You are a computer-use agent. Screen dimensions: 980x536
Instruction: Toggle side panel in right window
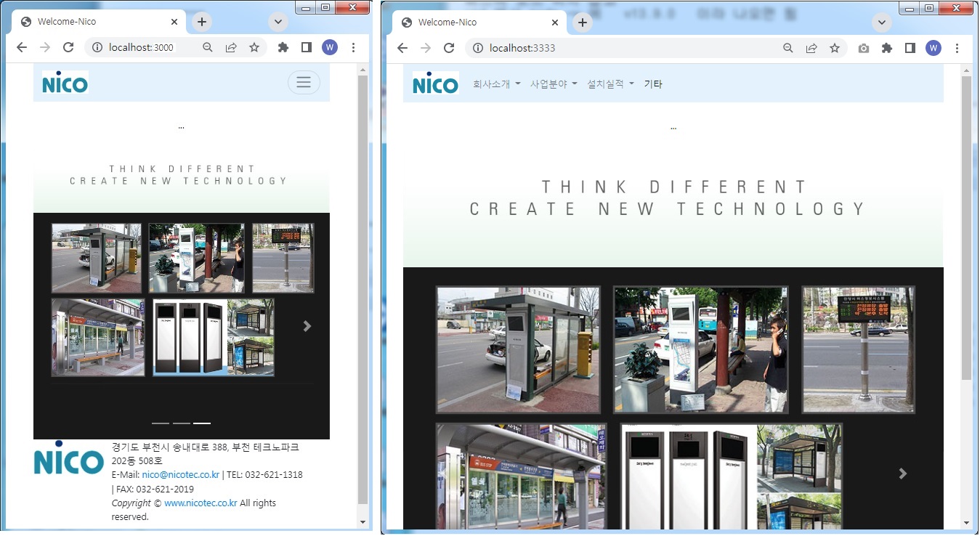point(910,48)
